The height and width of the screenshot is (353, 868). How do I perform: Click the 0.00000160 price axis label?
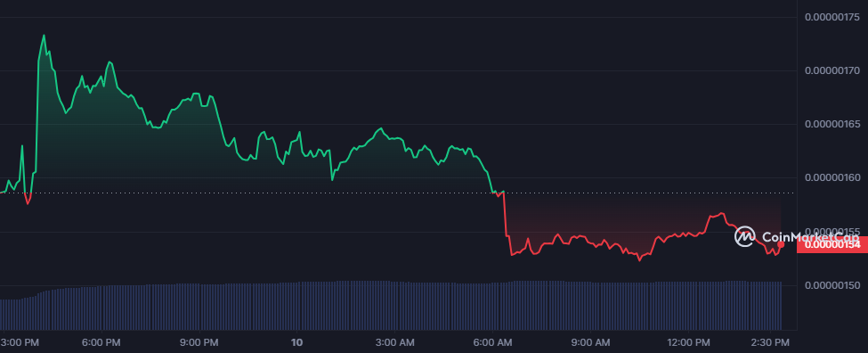click(832, 178)
